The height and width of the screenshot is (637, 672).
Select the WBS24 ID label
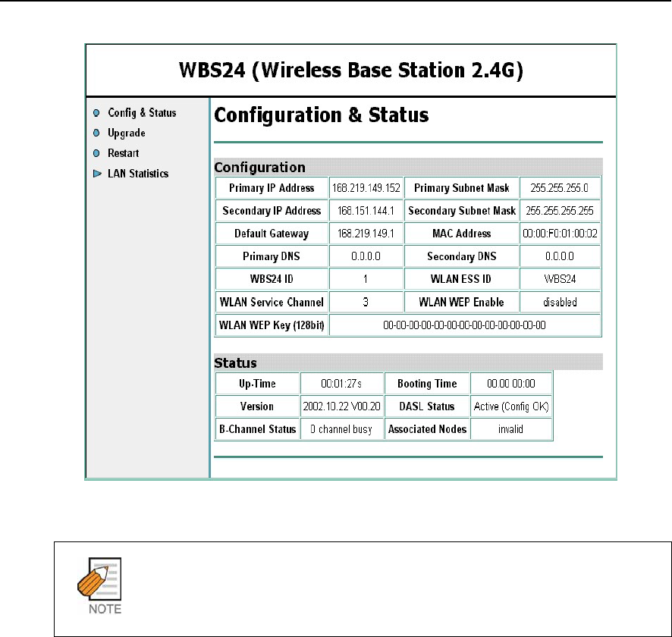[x=272, y=279]
